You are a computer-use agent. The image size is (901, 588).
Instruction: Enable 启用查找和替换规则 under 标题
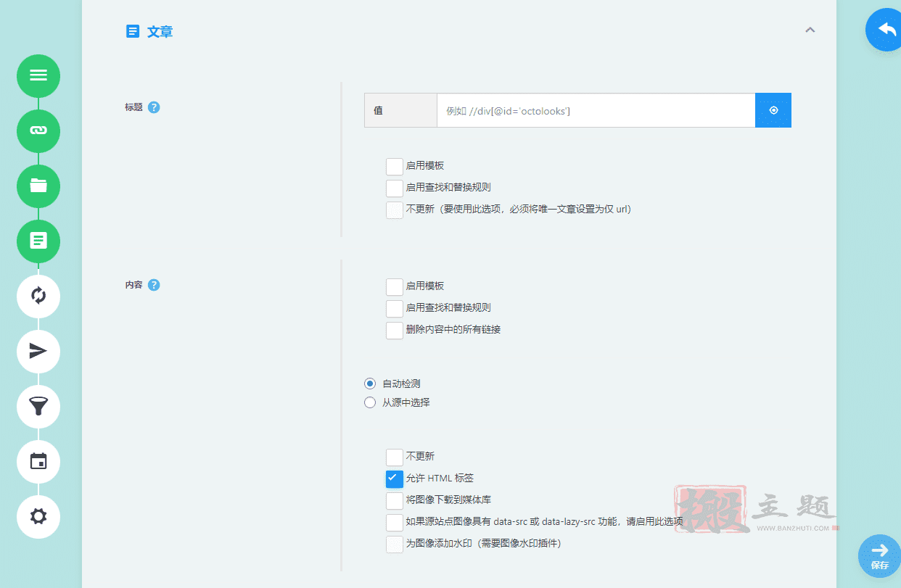pyautogui.click(x=395, y=189)
